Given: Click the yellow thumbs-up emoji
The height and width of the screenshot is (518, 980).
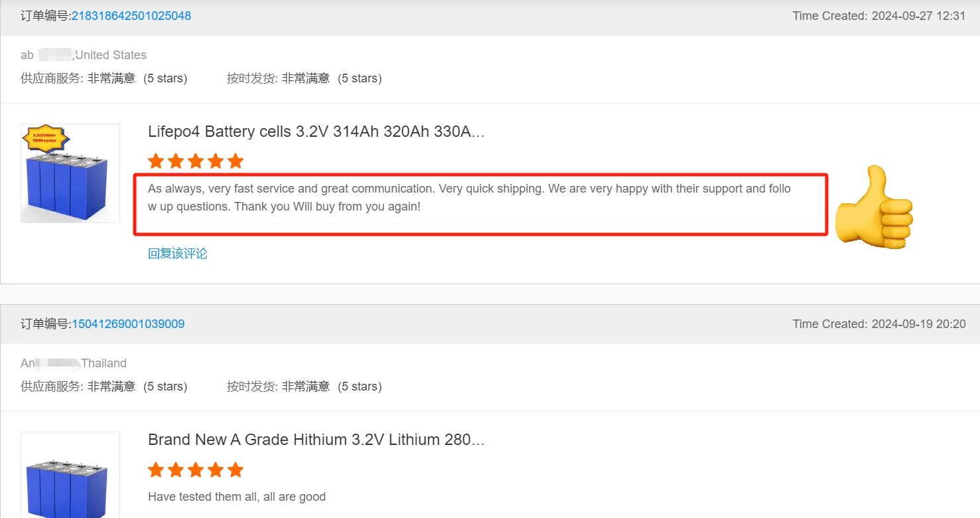Looking at the screenshot, I should click(874, 207).
